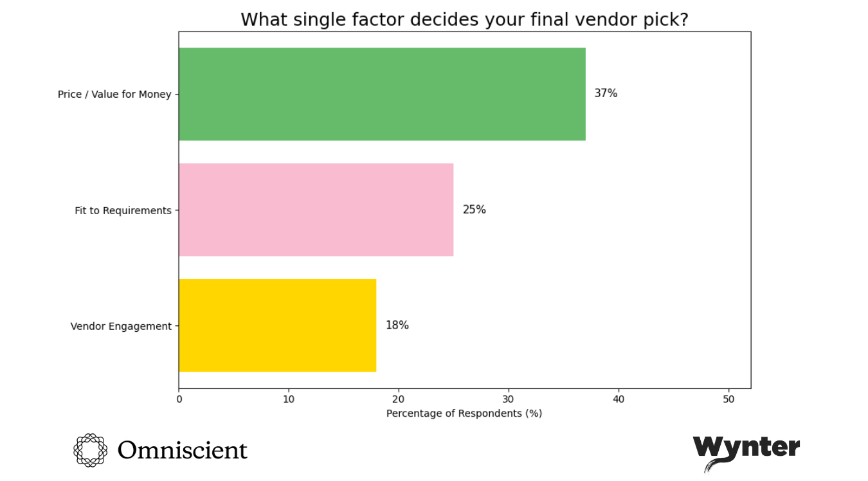Select the green Price / Value bar
The width and height of the screenshot is (868, 481).
(x=382, y=94)
